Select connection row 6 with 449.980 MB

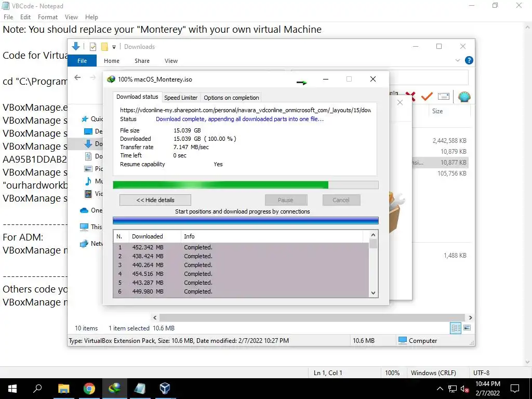[241, 291]
